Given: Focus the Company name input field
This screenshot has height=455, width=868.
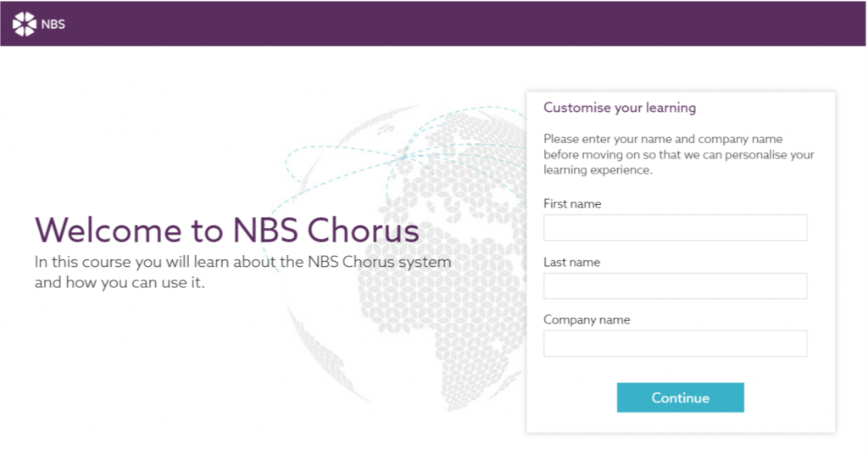Looking at the screenshot, I should click(x=675, y=343).
